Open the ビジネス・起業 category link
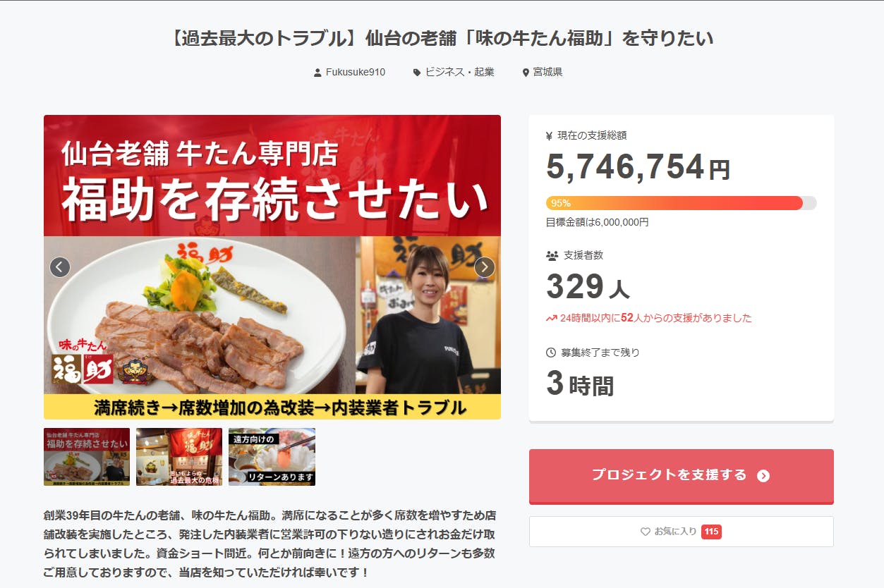This screenshot has height=588, width=884. pos(459,72)
